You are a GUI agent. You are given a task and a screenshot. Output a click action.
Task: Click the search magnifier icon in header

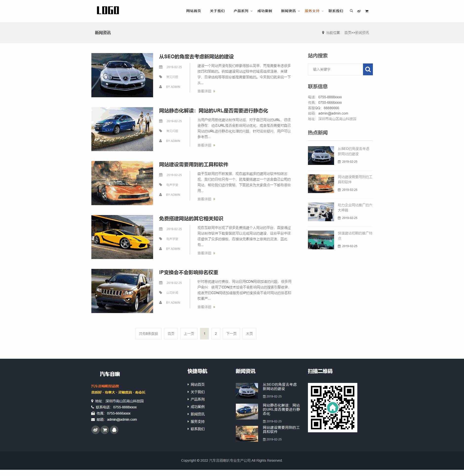click(x=351, y=11)
